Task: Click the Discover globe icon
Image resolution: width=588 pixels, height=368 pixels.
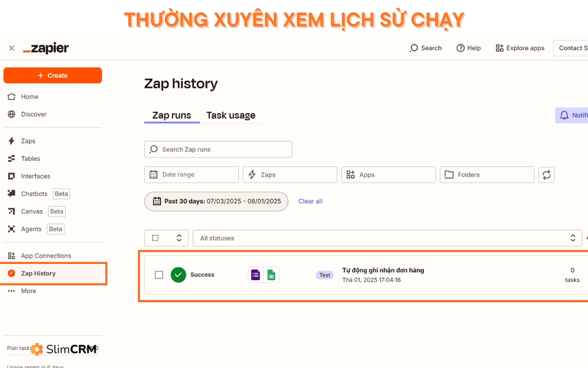Action: (x=12, y=114)
